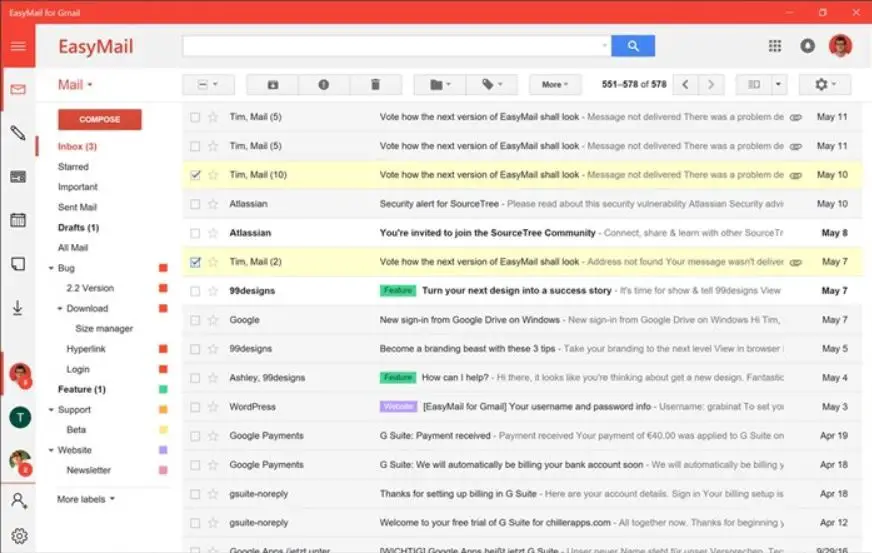This screenshot has height=553, width=872.
Task: Open the select-all checkbox dropdown
Action: (x=208, y=85)
